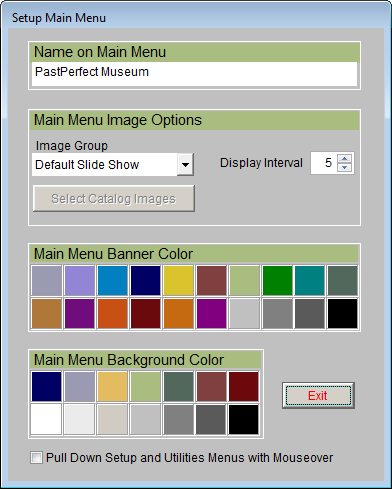Set background color to gold swatch
This screenshot has width=392, height=489.
(113, 387)
